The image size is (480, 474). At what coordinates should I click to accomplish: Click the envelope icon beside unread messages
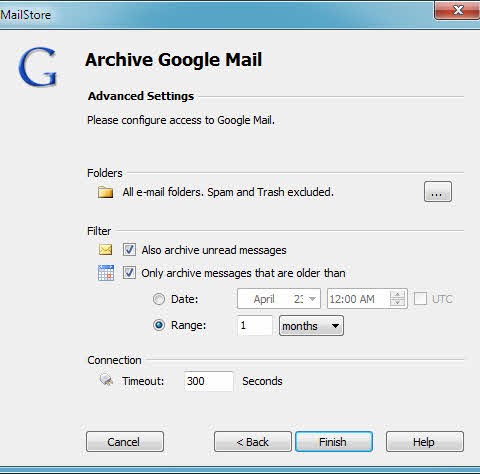(x=106, y=250)
